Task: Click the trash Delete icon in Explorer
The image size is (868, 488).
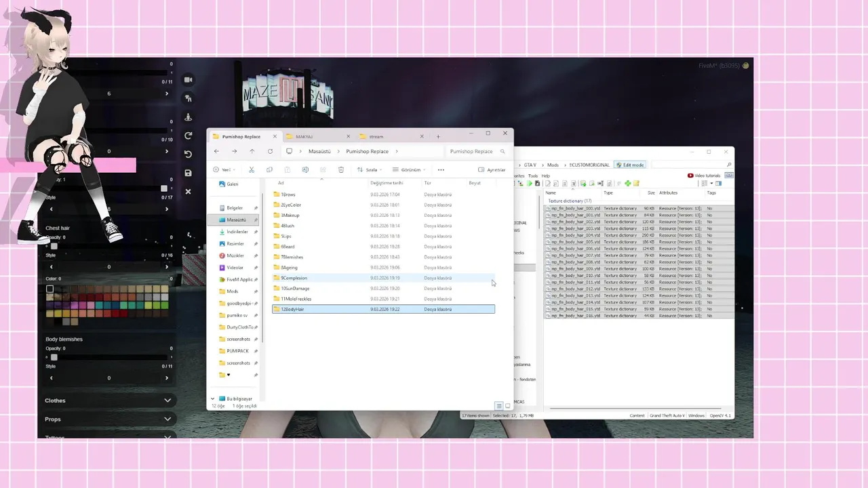Action: (341, 169)
